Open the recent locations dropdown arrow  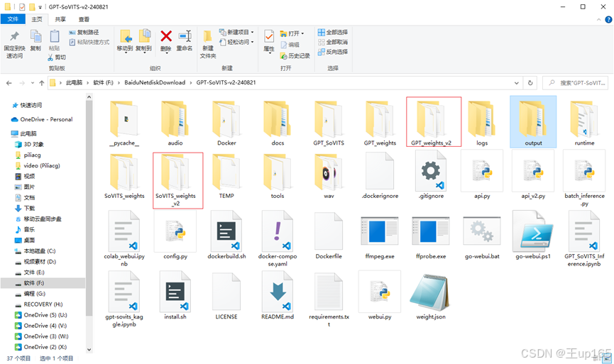[x=33, y=83]
